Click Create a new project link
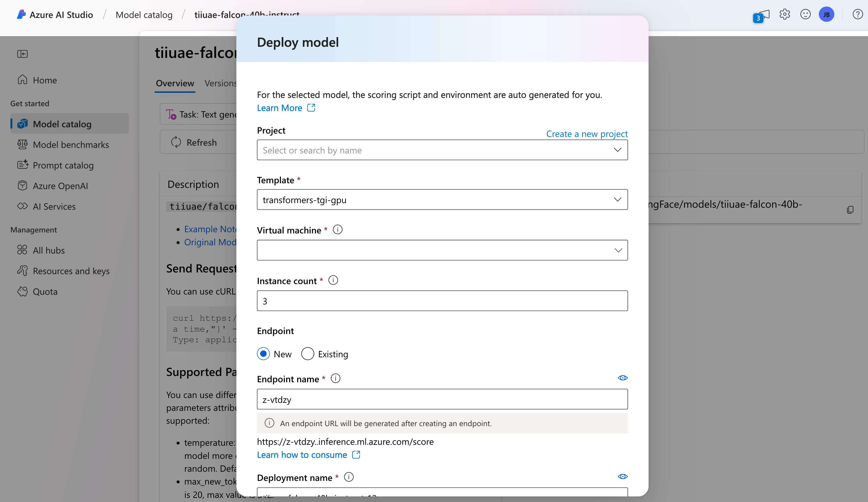 point(587,134)
